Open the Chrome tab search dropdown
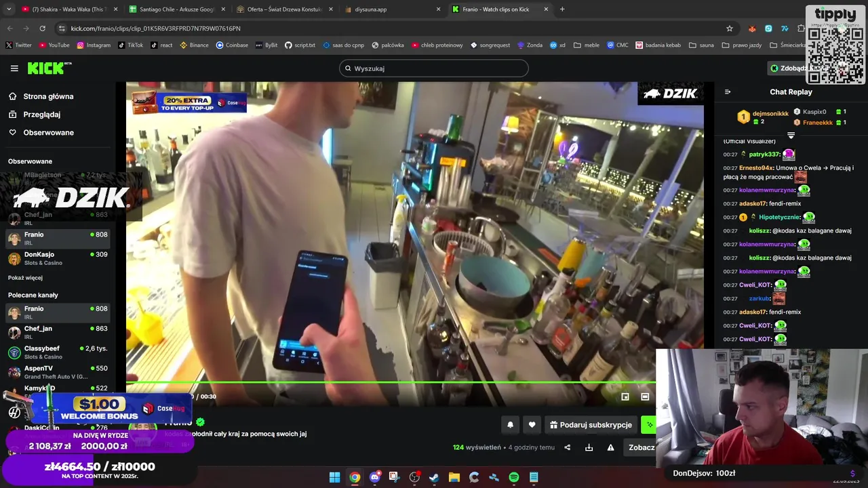 [9, 9]
